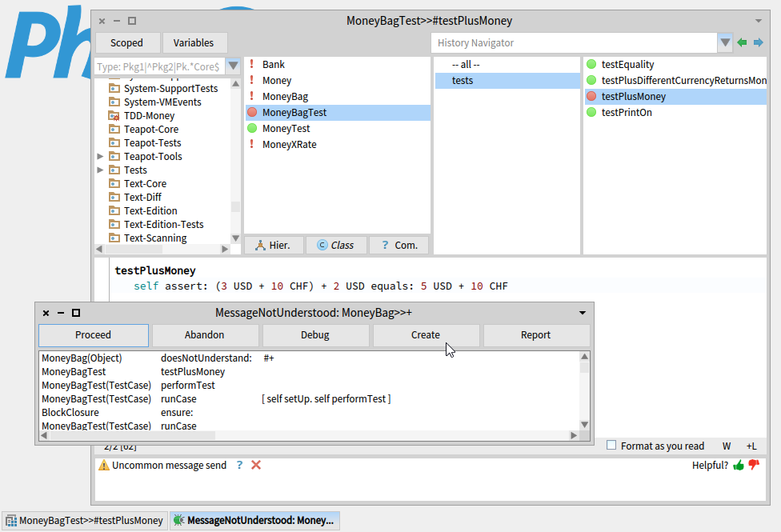Click the red failure icon of MoneyBagTest
Viewport: 781px width, 532px height.
(252, 112)
